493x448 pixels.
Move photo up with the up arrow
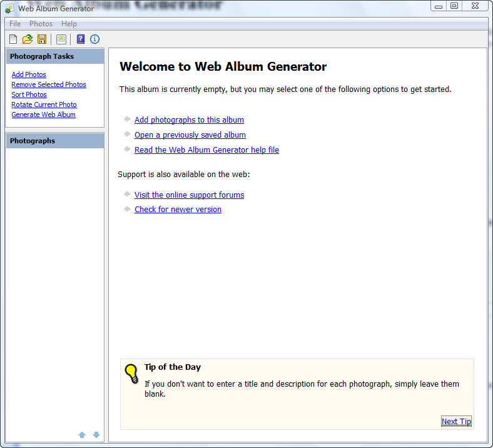click(82, 435)
